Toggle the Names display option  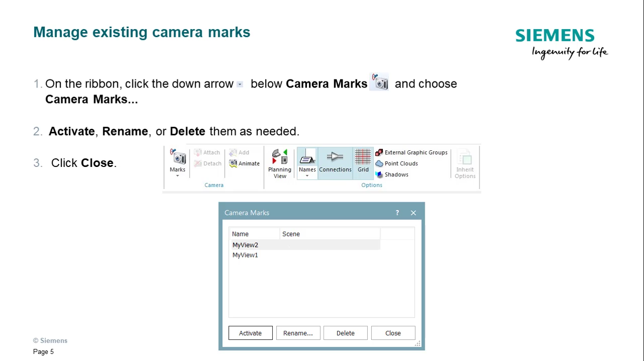click(307, 160)
